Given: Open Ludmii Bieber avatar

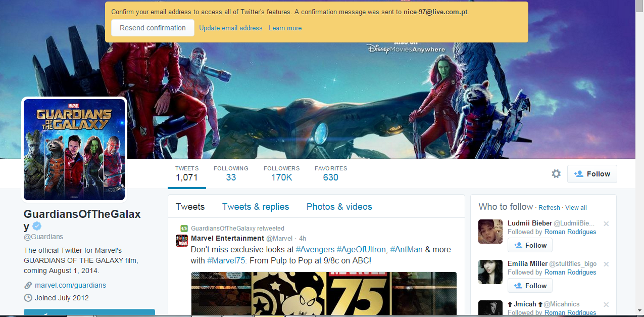Looking at the screenshot, I should point(490,232).
